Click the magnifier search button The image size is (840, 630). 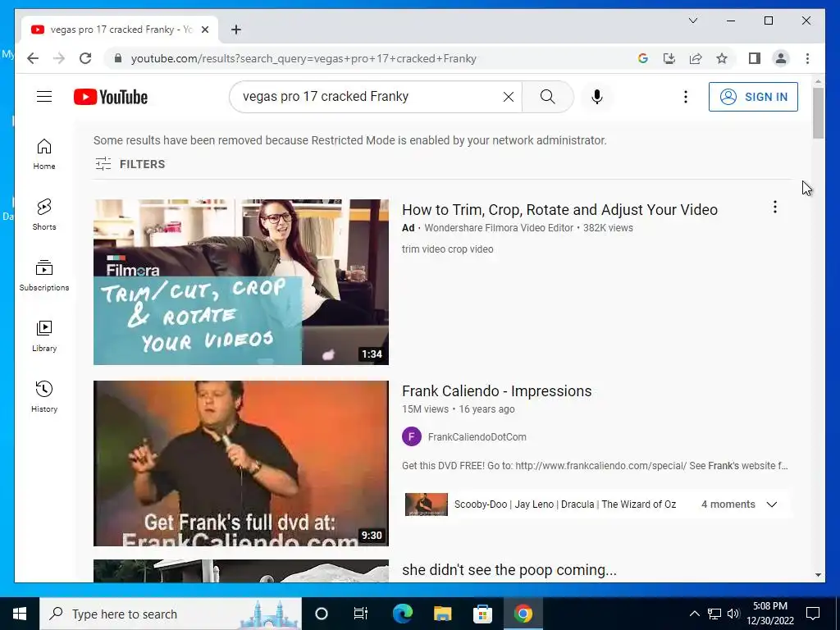547,97
